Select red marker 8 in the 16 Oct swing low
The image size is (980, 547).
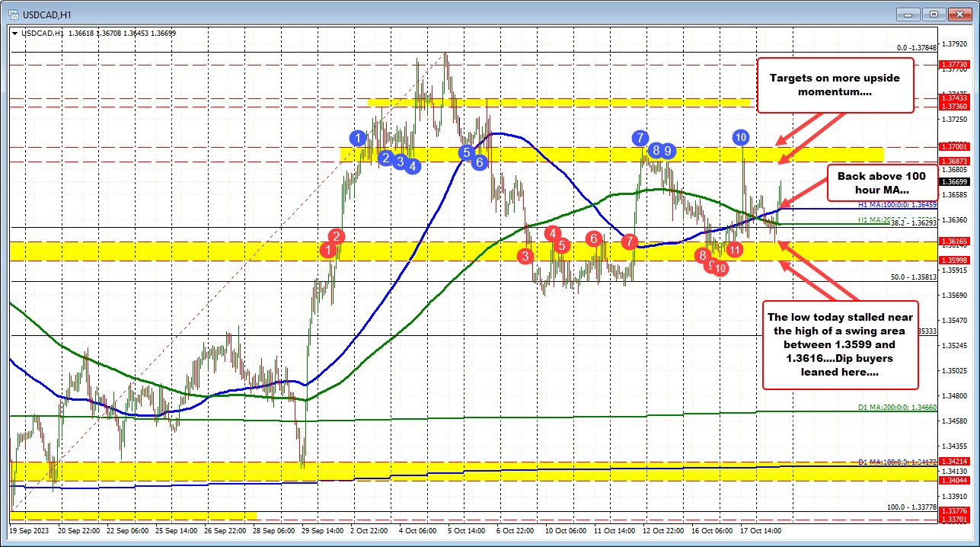click(x=702, y=256)
